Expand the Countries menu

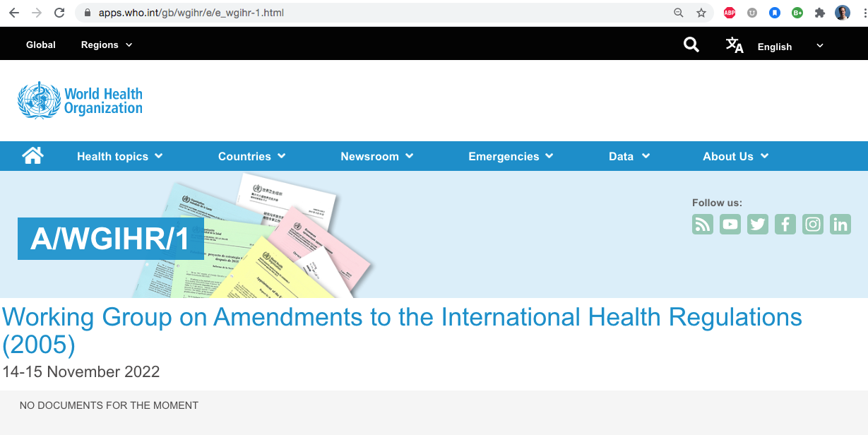pyautogui.click(x=252, y=156)
